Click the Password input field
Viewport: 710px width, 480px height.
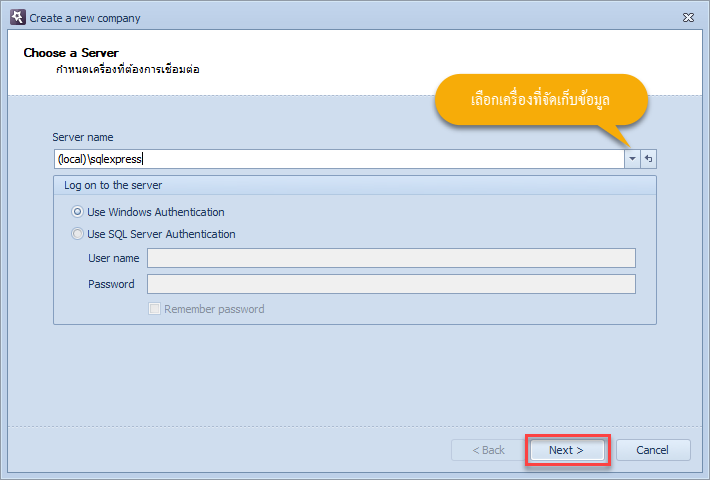pos(391,284)
